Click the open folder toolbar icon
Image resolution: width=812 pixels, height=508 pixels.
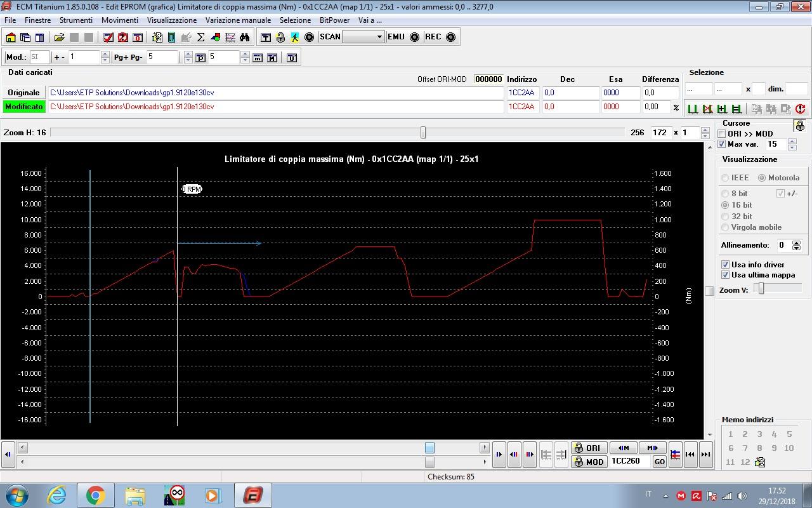coord(59,37)
